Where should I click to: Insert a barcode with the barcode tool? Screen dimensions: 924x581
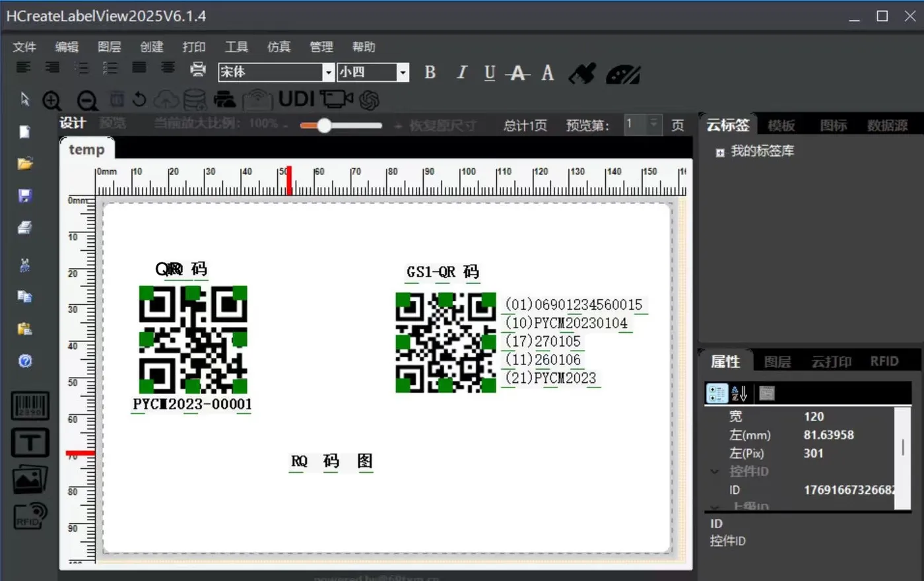(30, 406)
